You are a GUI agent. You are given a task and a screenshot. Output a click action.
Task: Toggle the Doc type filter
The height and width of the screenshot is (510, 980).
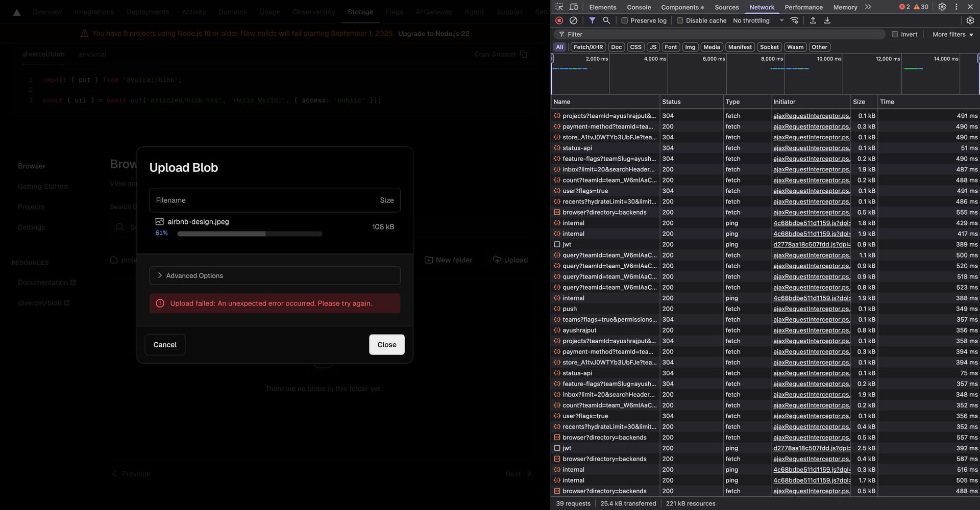[x=617, y=47]
